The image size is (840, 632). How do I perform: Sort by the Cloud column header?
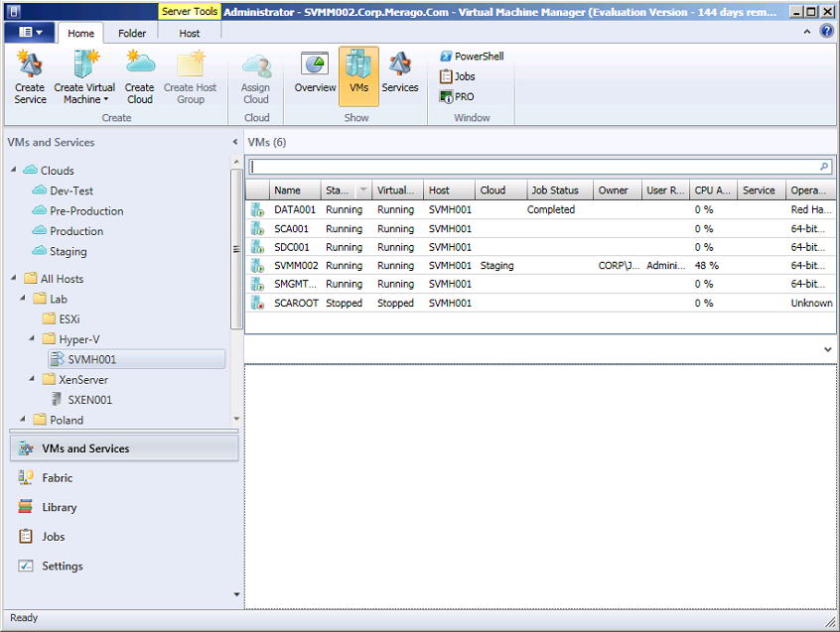click(x=500, y=190)
